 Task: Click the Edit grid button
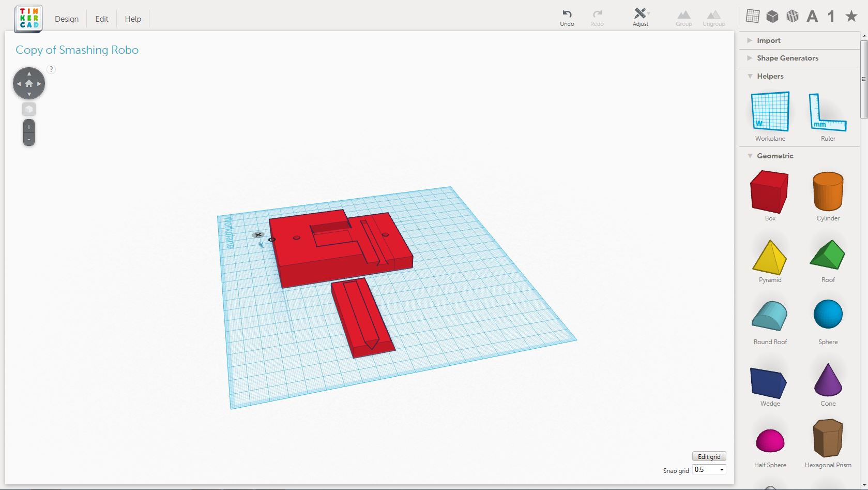pos(709,456)
